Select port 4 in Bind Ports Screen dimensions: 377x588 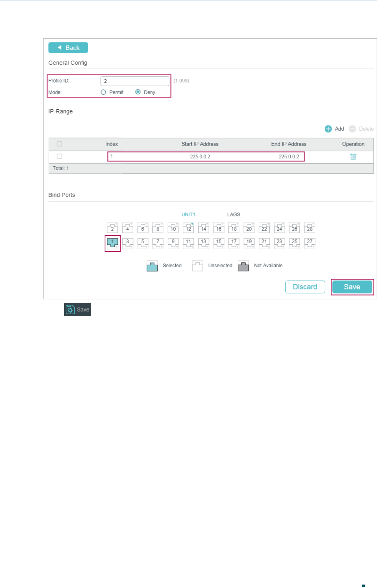[128, 228]
